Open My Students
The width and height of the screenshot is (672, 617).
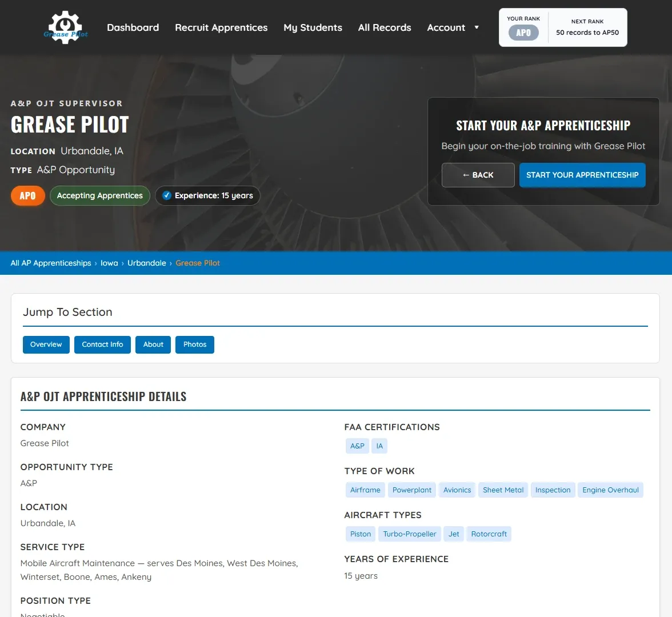click(x=313, y=27)
